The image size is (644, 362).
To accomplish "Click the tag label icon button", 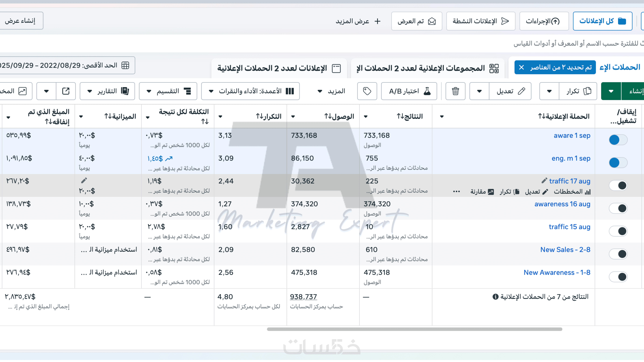I will (367, 91).
